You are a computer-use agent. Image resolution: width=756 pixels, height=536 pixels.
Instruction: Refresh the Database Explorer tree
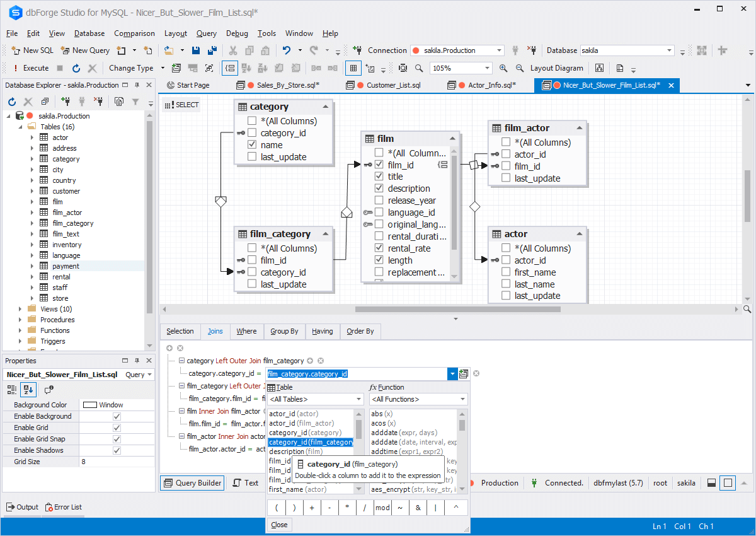pos(11,101)
